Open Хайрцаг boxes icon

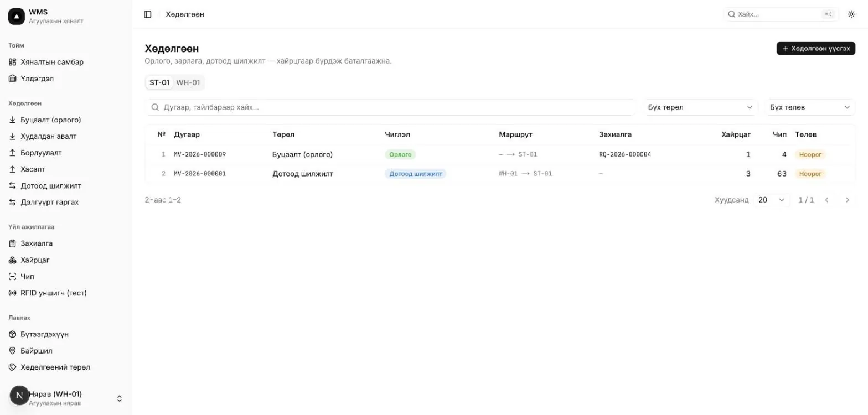(x=13, y=260)
